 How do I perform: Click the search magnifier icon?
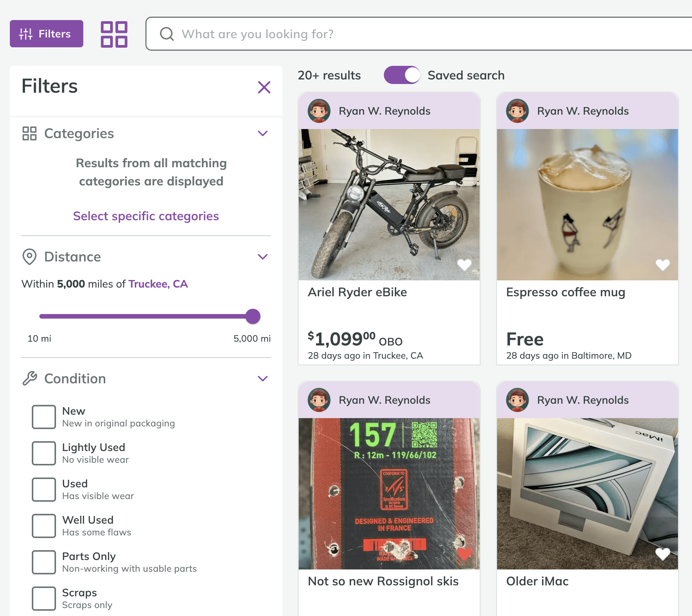[x=167, y=34]
